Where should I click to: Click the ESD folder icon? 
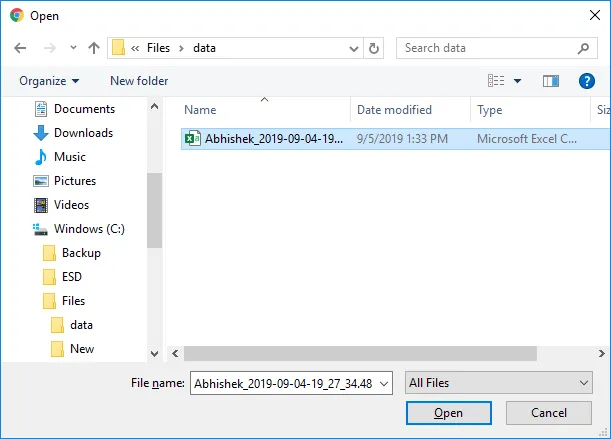click(49, 277)
